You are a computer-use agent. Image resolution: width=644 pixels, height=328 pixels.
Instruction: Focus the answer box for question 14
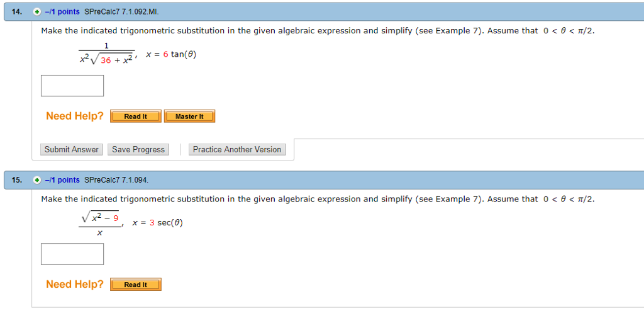point(72,86)
